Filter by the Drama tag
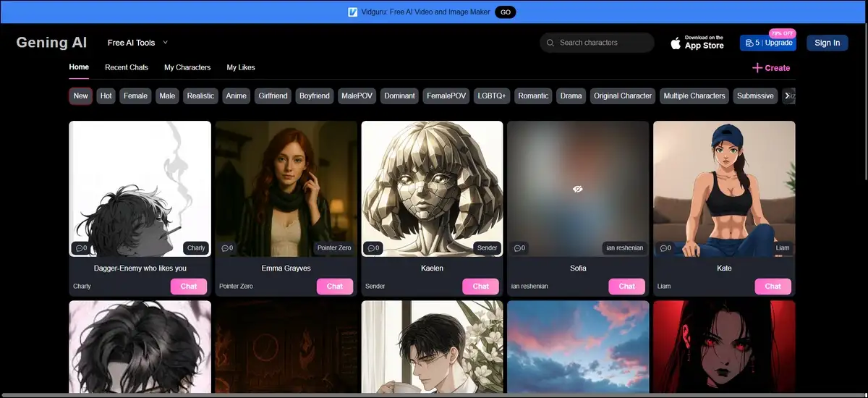868x398 pixels. pos(571,96)
